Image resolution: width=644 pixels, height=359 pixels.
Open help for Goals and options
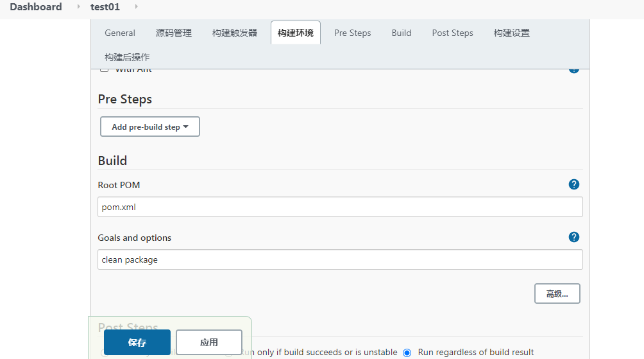(x=574, y=237)
